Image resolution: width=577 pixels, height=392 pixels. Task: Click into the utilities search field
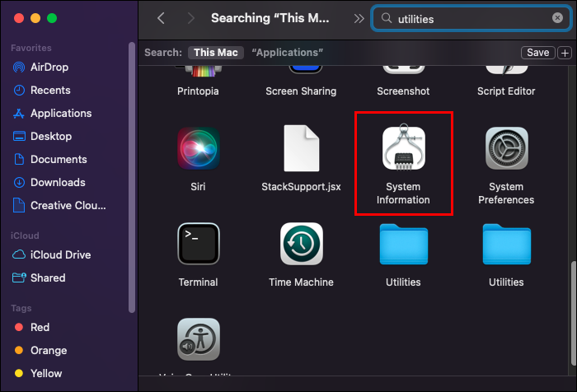[471, 18]
